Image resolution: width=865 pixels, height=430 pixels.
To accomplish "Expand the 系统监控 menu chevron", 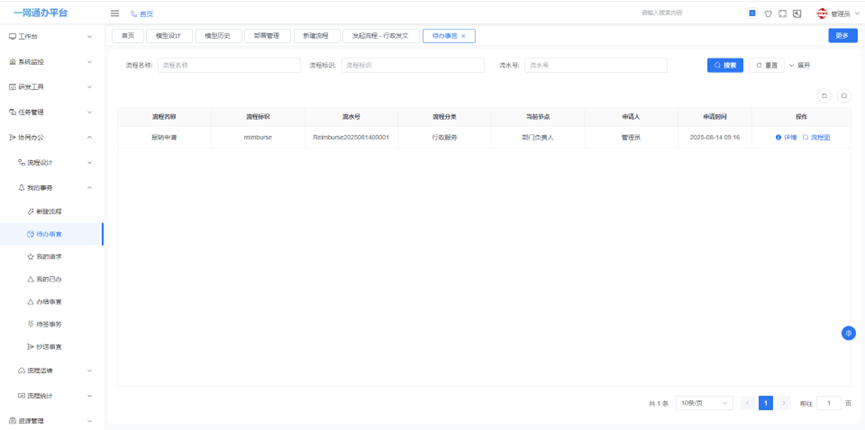I will tap(89, 62).
